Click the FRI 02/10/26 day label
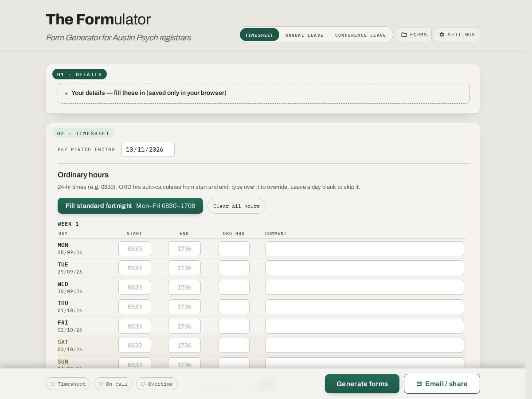Screen dimensions: 532x399 pos(70,326)
